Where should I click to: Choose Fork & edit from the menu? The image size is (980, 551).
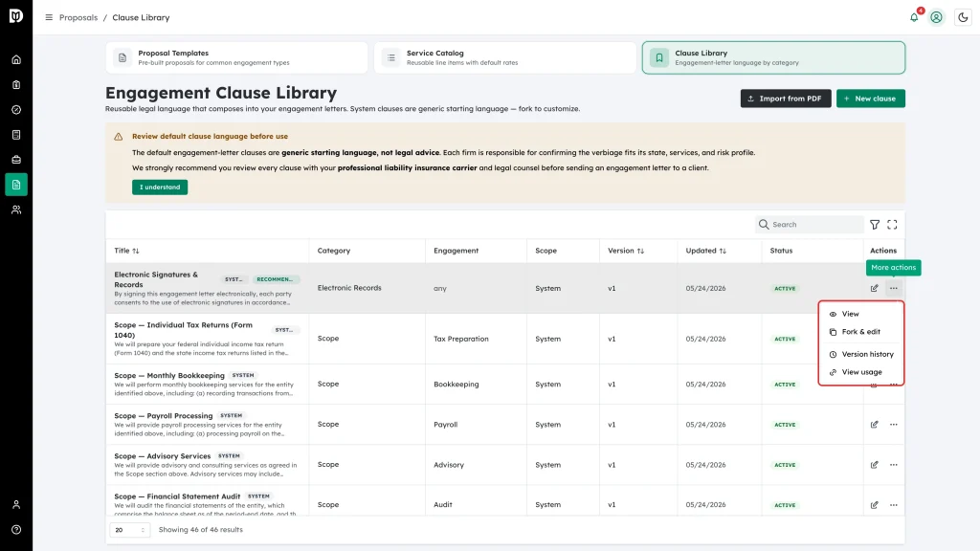861,332
